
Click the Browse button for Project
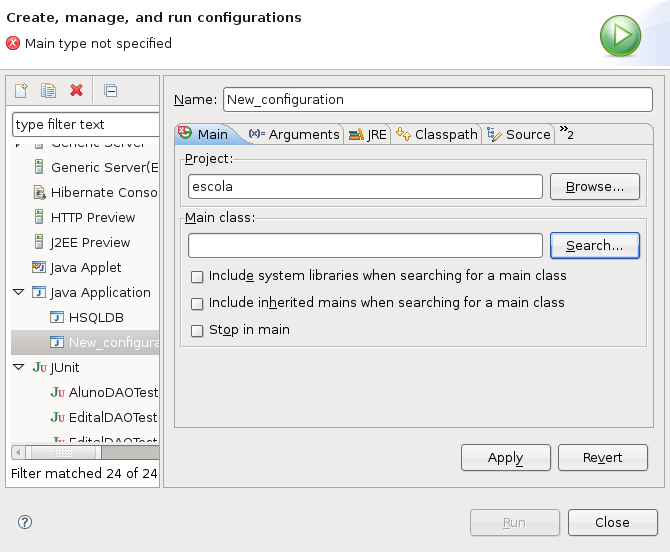coord(594,187)
